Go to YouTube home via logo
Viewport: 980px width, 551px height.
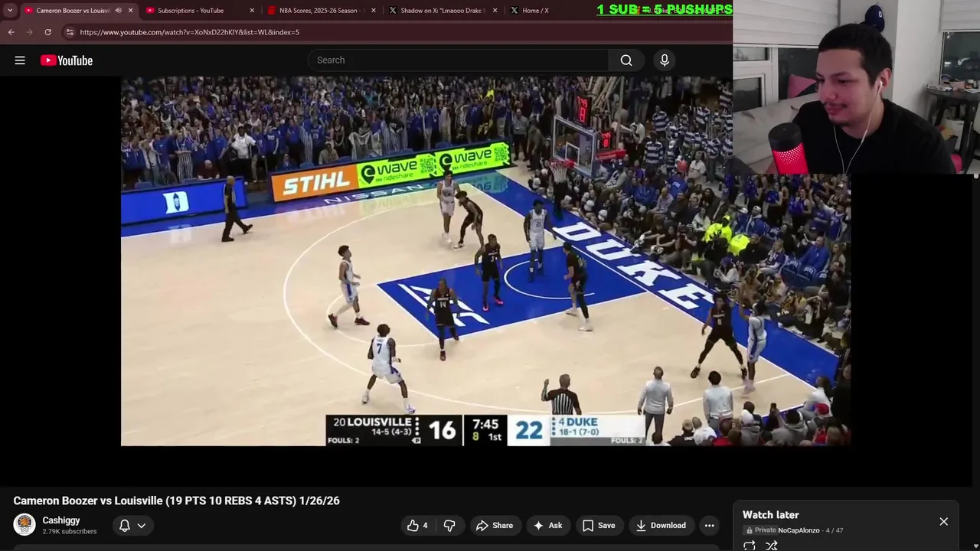(67, 60)
